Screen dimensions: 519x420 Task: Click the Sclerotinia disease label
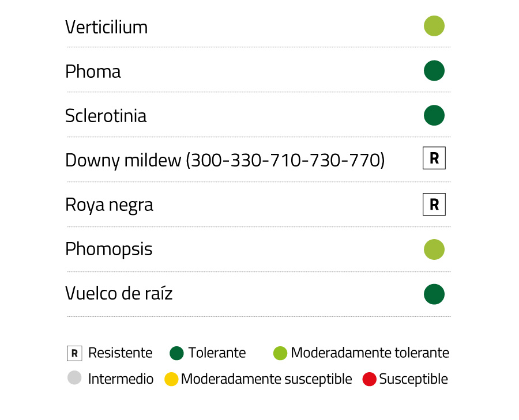pyautogui.click(x=106, y=116)
